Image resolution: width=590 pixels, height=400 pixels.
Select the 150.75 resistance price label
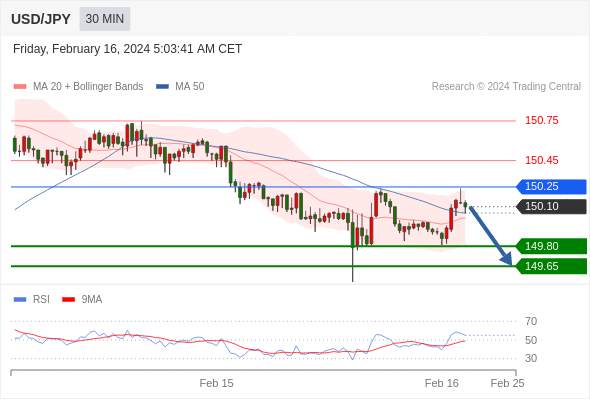pos(541,120)
